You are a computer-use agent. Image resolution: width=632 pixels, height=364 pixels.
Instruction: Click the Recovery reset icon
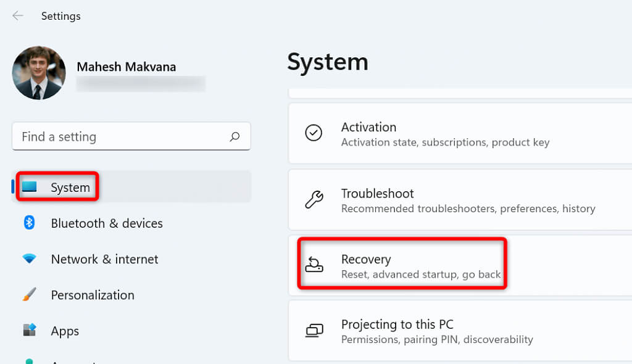[x=314, y=266]
